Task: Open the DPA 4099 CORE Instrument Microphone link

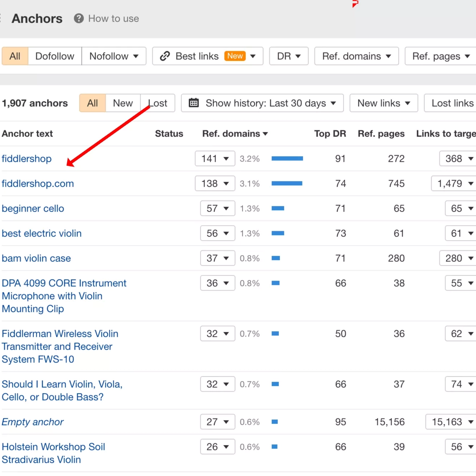Action: tap(64, 296)
